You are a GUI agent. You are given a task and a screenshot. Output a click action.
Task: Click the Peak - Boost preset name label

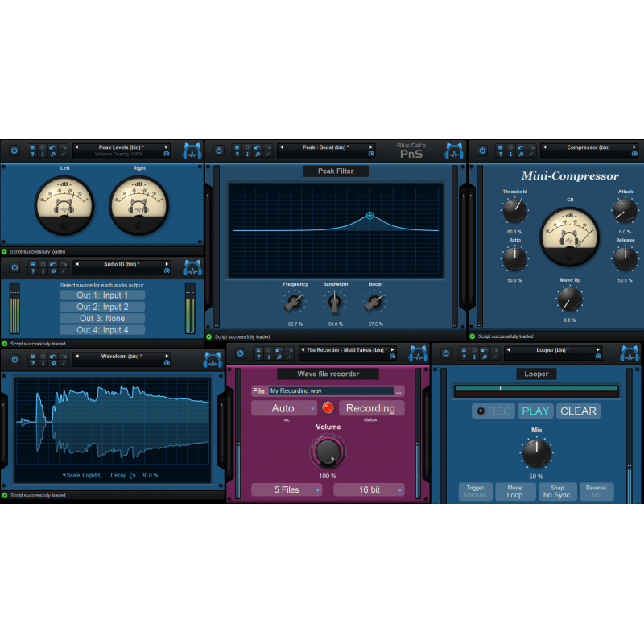[327, 147]
